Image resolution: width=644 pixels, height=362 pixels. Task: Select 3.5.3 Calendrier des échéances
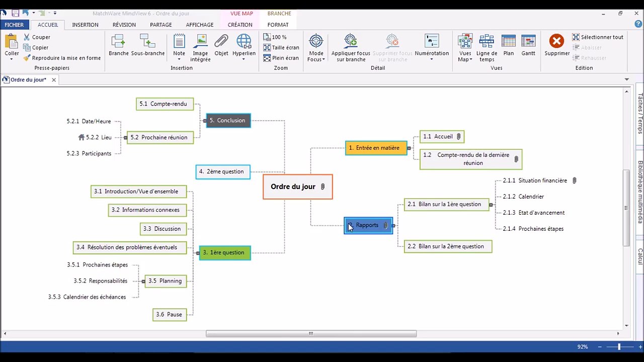(x=87, y=297)
